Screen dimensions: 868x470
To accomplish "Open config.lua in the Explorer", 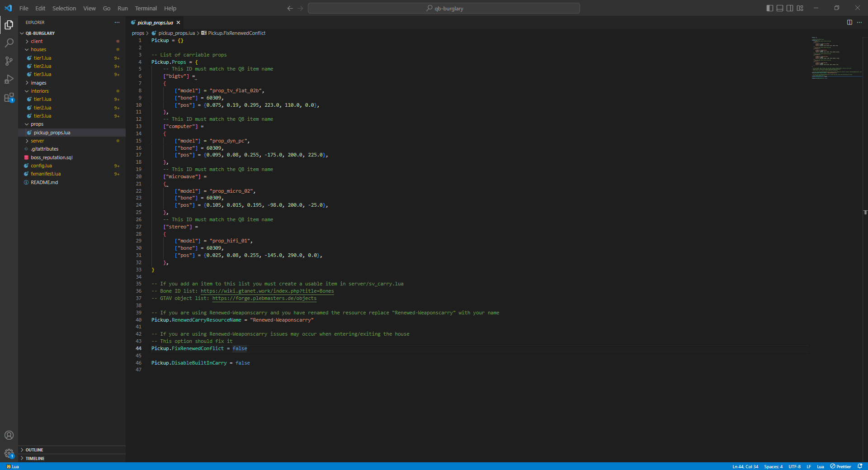I will pyautogui.click(x=72, y=166).
